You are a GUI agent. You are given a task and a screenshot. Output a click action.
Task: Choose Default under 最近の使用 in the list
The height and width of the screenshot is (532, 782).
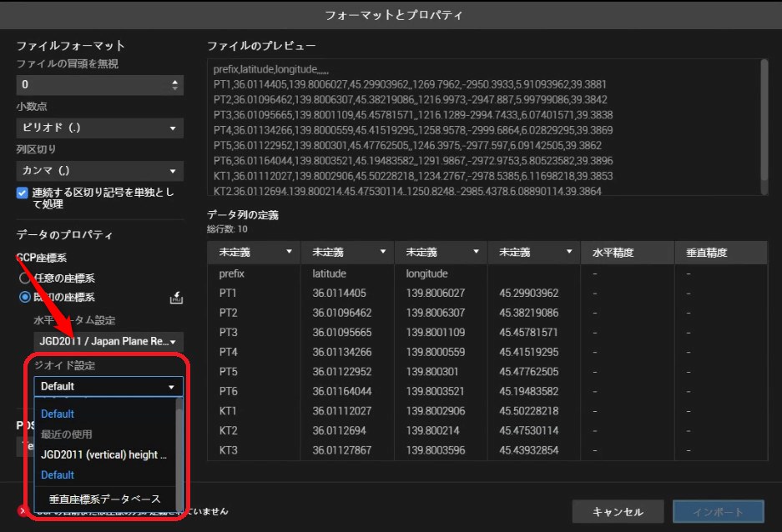pos(58,474)
